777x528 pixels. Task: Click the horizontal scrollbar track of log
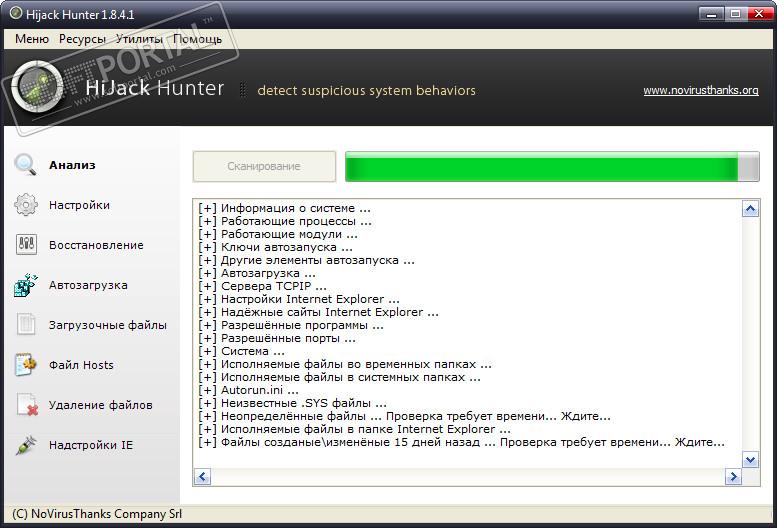pyautogui.click(x=468, y=477)
